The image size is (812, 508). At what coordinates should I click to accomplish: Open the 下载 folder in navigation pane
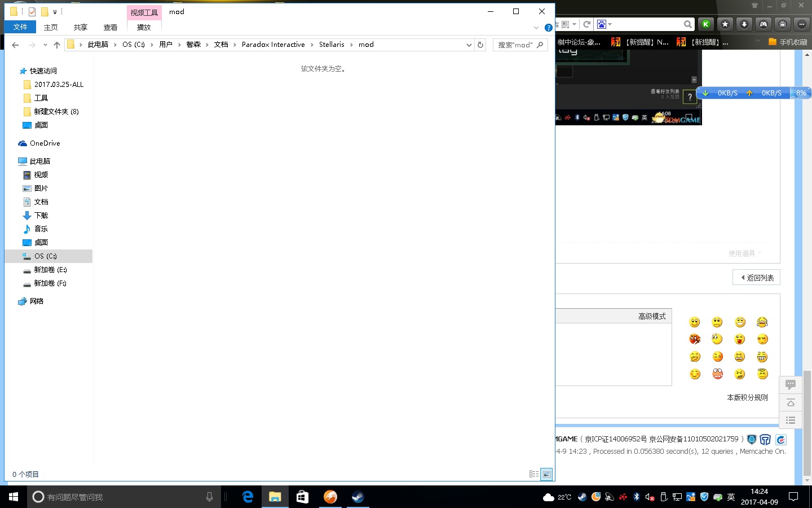pos(41,216)
